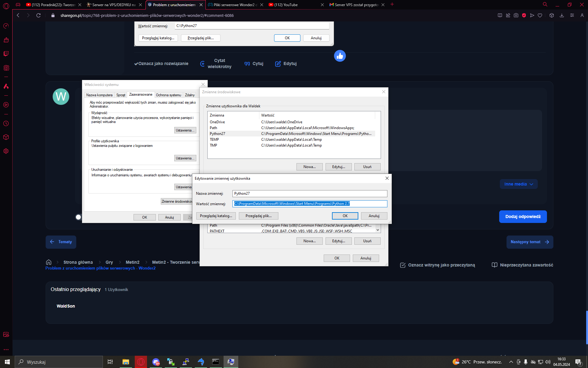Screen dimensions: 588x368
Task: Toggle Cytat wielokrotny multi-quote
Action: (x=216, y=63)
